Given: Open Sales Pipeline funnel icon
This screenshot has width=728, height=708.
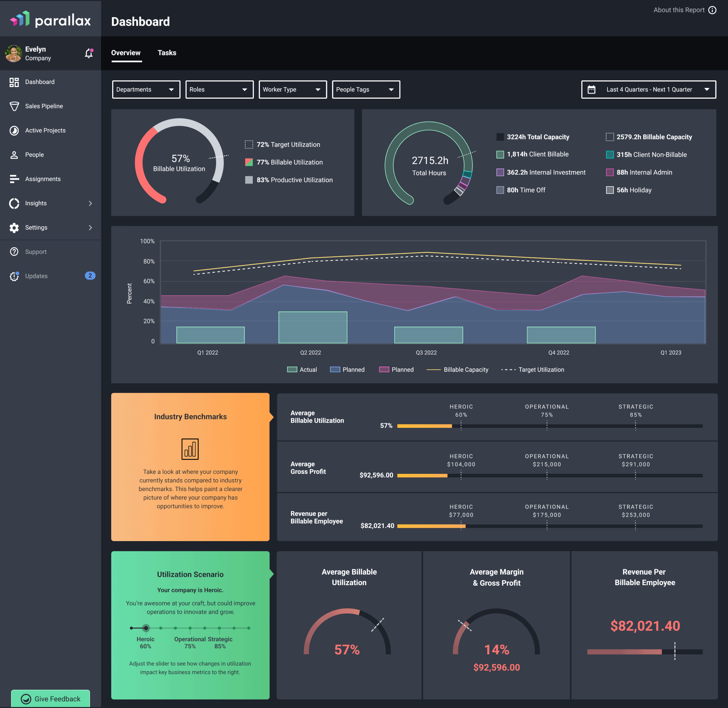Looking at the screenshot, I should [x=14, y=106].
